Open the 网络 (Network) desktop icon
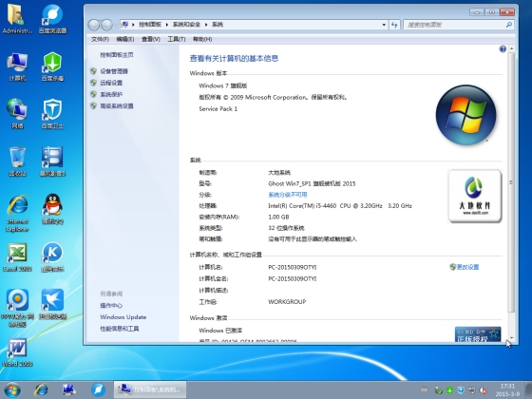The height and width of the screenshot is (399, 532). 17,114
